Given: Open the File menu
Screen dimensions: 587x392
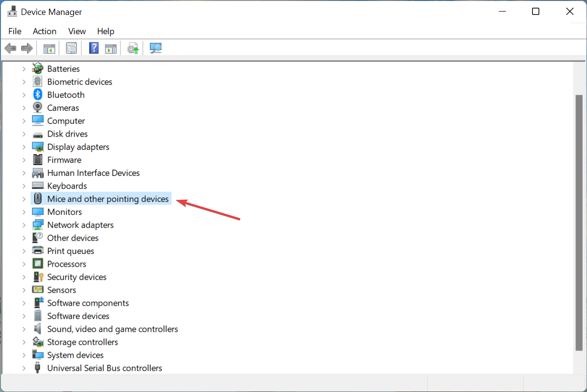Looking at the screenshot, I should [x=15, y=31].
